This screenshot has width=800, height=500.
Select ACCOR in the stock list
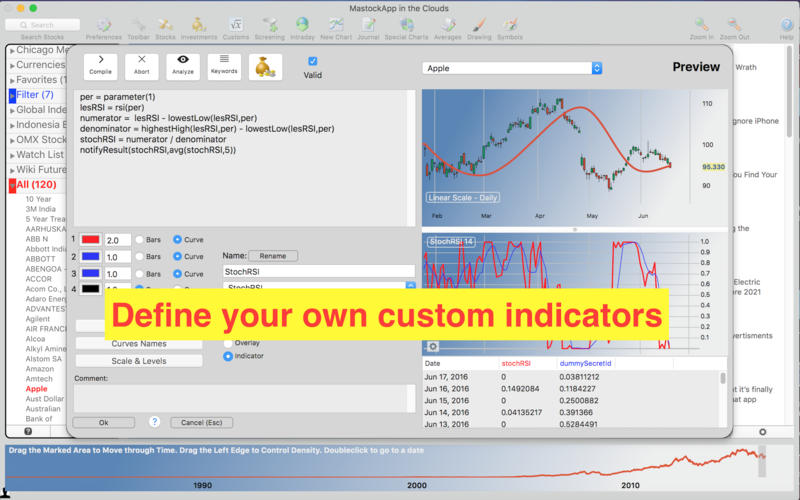coord(39,279)
